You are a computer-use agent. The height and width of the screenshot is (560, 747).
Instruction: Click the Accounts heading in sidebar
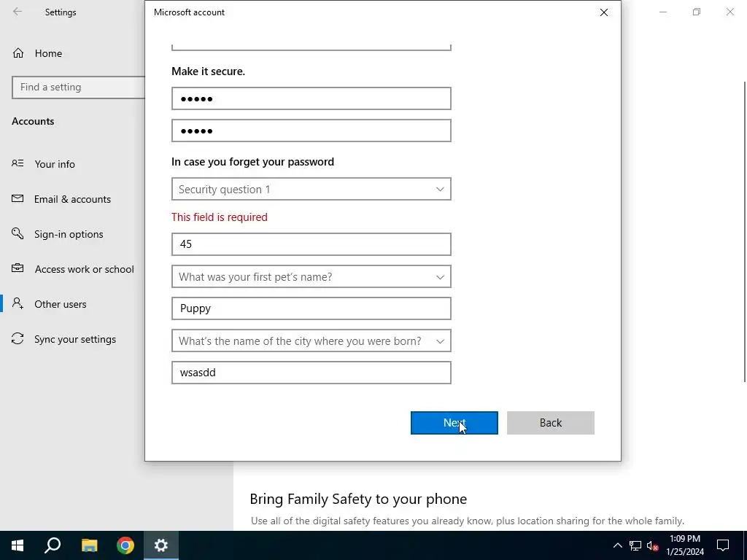tap(33, 121)
